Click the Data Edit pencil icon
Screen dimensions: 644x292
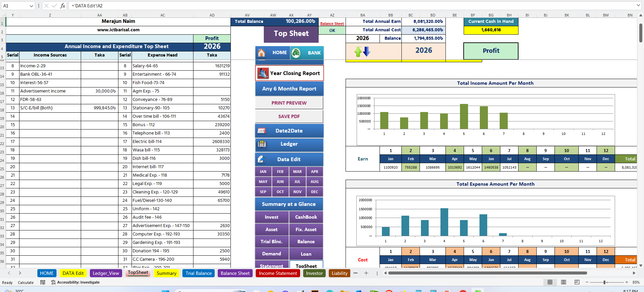coord(261,159)
